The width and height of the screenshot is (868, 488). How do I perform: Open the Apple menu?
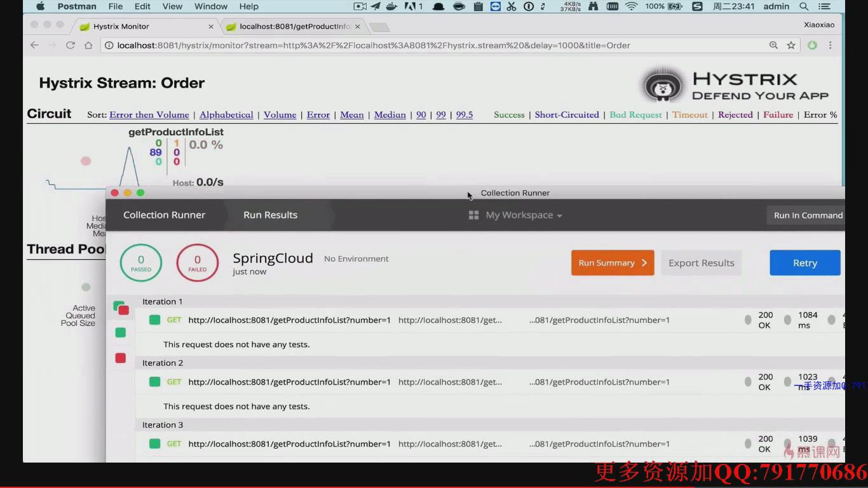point(41,6)
